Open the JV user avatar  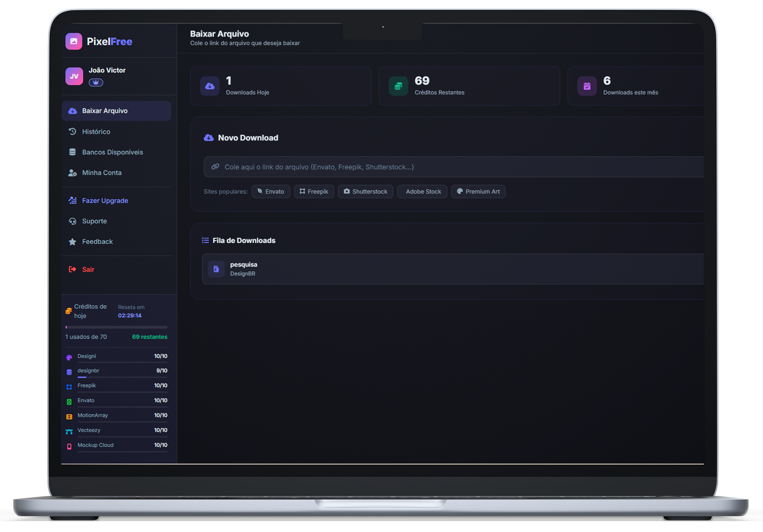click(x=74, y=76)
